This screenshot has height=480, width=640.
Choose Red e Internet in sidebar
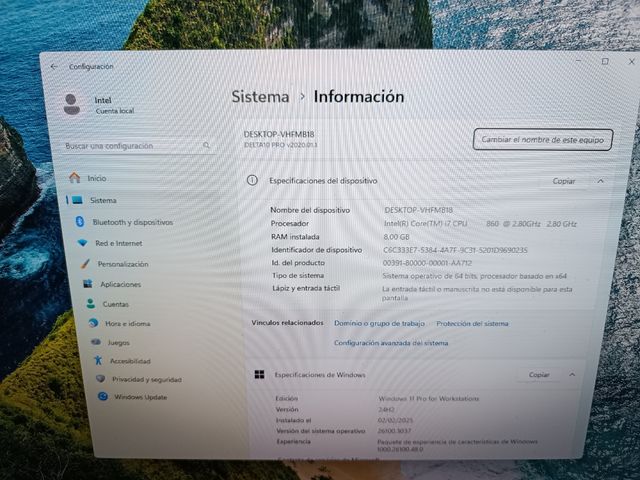119,243
